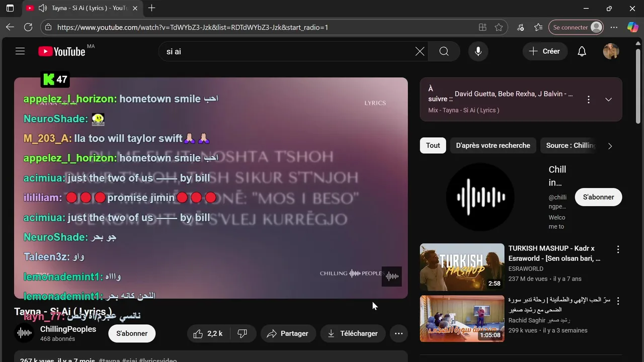Open options for the Rachid Saghir video

tap(618, 301)
